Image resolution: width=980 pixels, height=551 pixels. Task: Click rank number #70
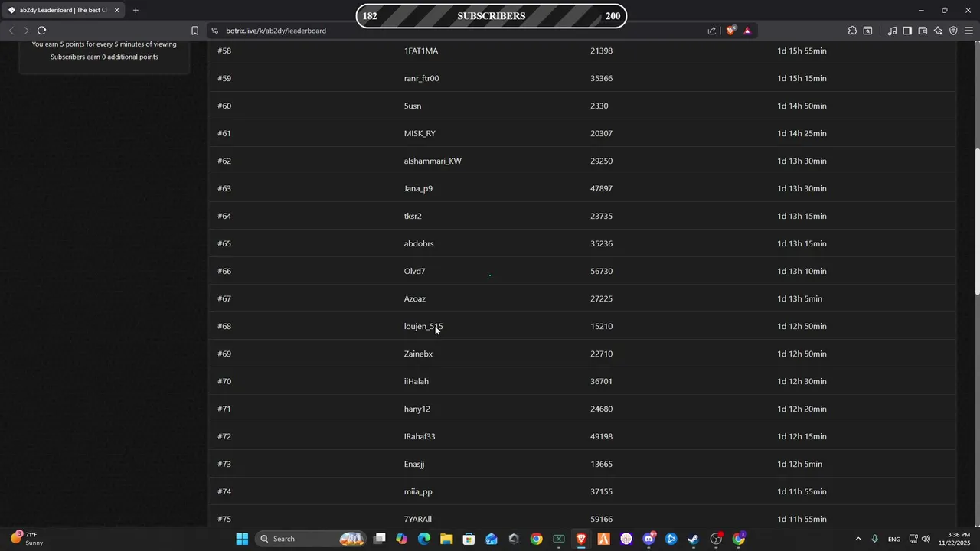click(x=224, y=381)
